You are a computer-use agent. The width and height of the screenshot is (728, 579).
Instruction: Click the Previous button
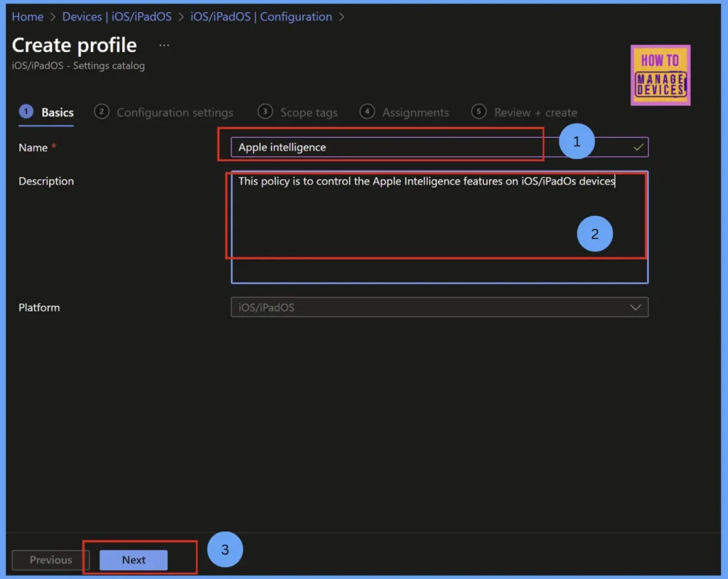click(x=50, y=560)
